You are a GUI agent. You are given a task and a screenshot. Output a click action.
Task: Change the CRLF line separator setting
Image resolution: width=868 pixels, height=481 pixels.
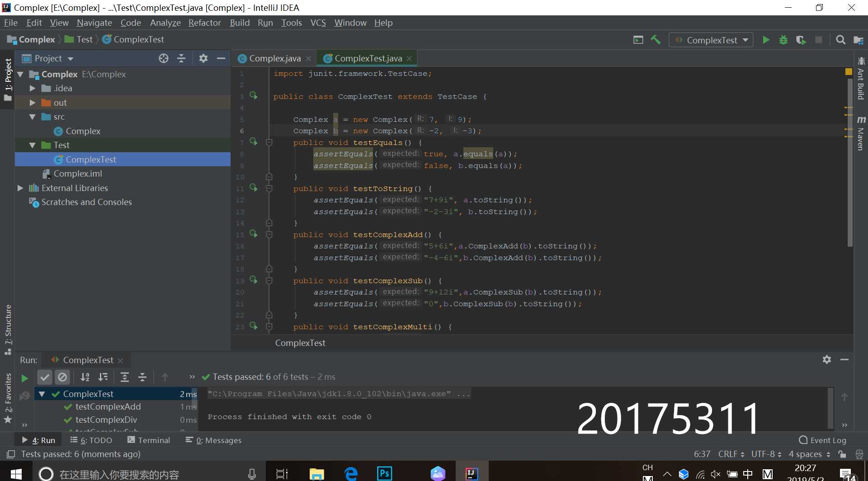[731, 454]
